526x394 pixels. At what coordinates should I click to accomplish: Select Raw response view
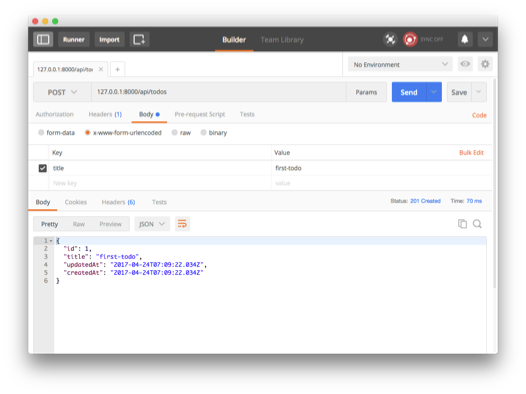79,224
